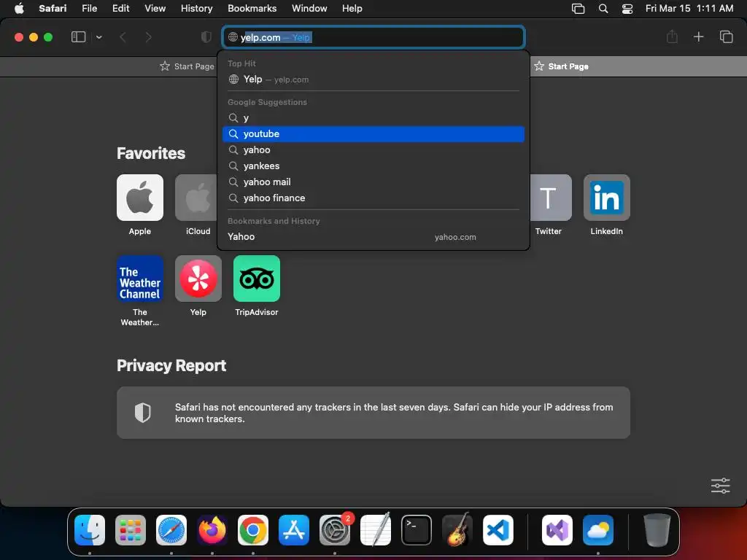Open the Help menu
Screen dimensions: 747x560
(352, 8)
